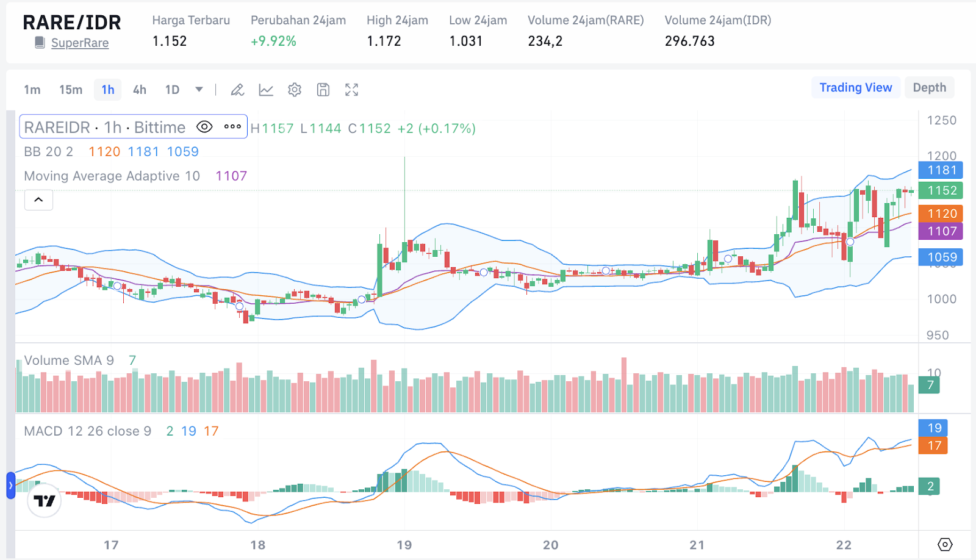Click the C1152 close value

(370, 129)
